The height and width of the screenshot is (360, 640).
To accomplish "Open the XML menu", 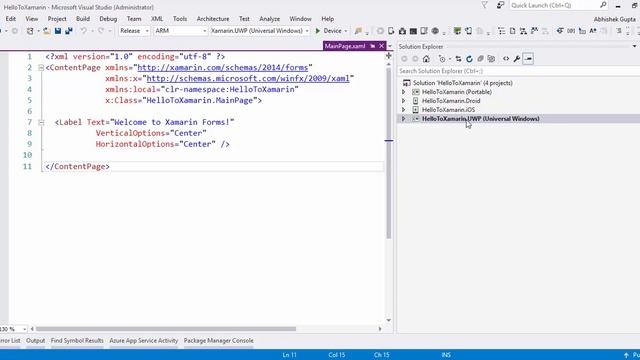I will tap(157, 19).
